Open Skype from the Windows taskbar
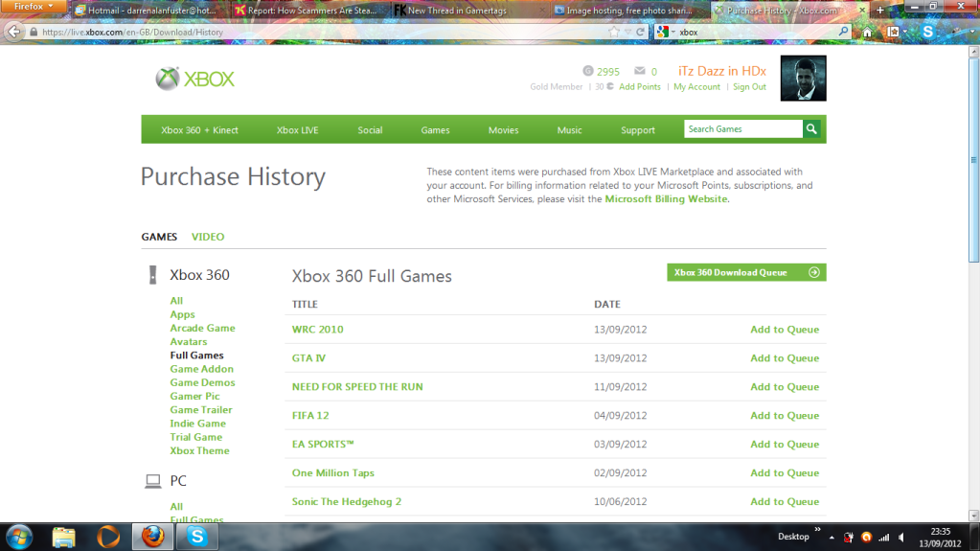Viewport: 980px width, 551px height. point(196,537)
